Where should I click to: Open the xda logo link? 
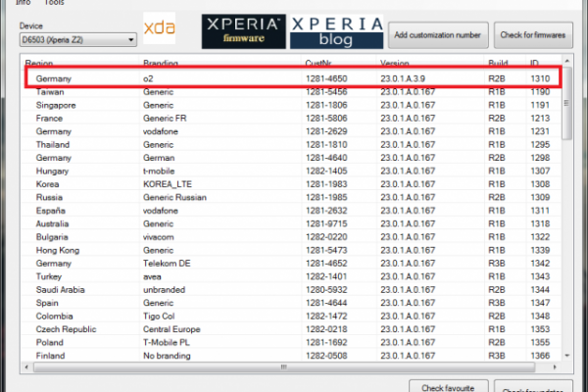pos(159,28)
